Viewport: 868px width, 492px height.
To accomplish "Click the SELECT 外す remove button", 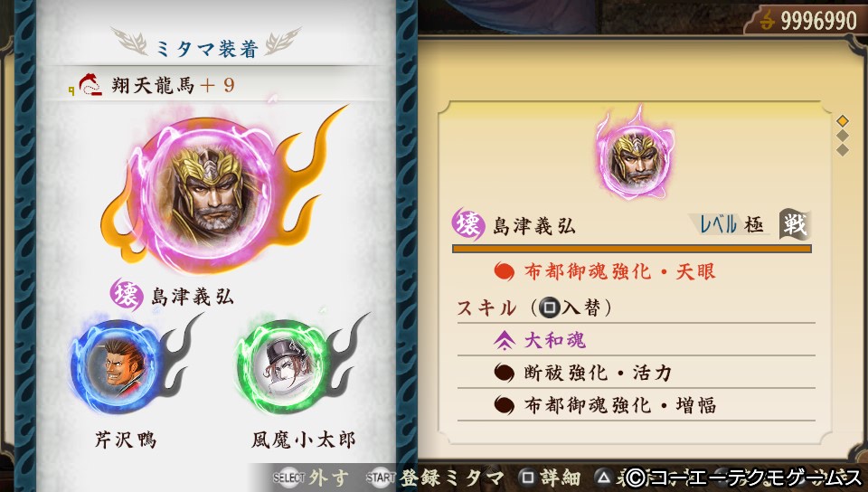I will (x=311, y=478).
